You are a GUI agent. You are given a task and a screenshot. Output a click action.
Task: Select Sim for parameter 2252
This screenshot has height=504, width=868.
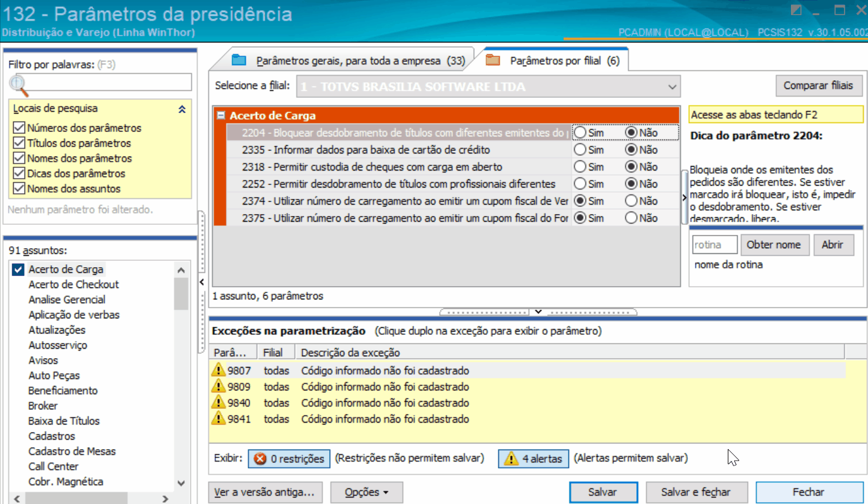[580, 184]
